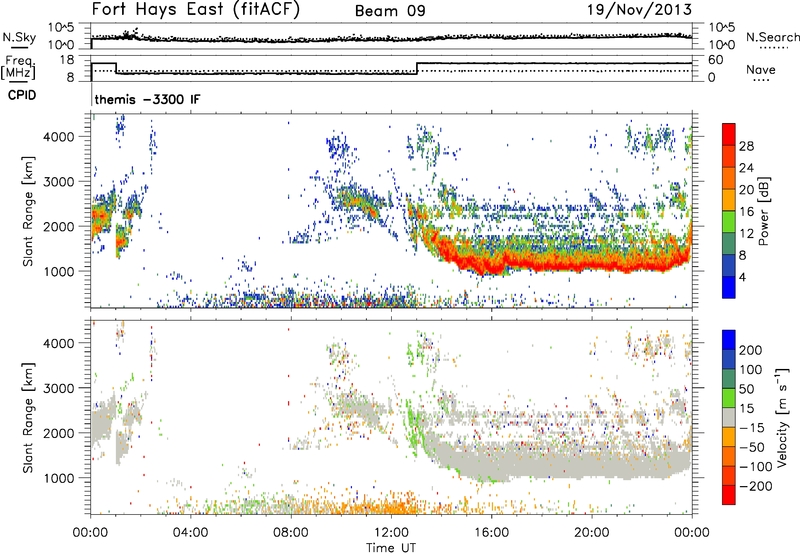Select the '08:00' time tick label
Screen dimensions: 800x554
click(x=291, y=533)
